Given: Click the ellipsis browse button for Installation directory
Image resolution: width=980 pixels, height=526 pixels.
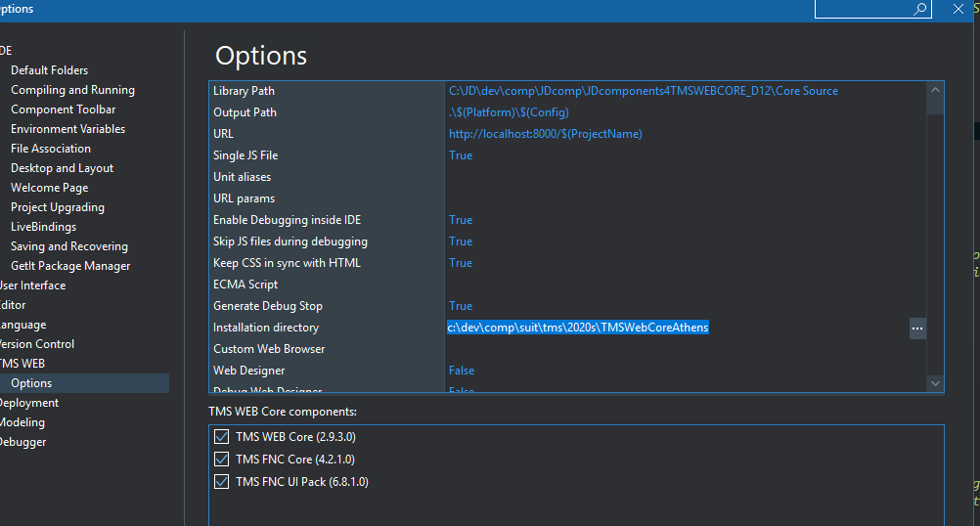Looking at the screenshot, I should 916,329.
